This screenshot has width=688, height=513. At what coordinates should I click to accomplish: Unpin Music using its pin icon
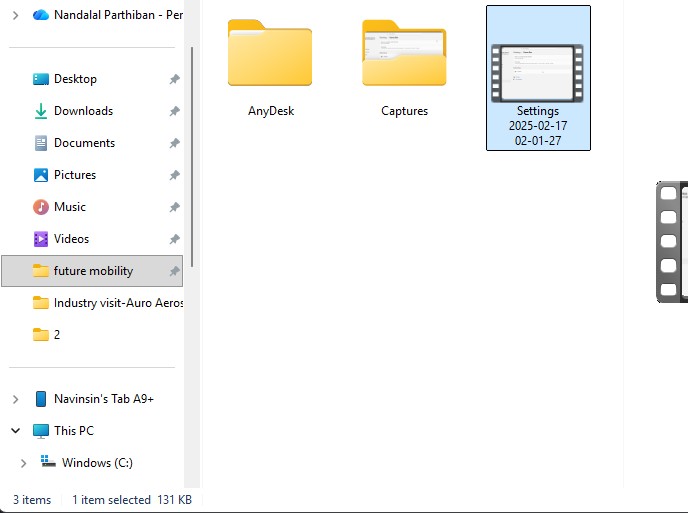[x=175, y=207]
